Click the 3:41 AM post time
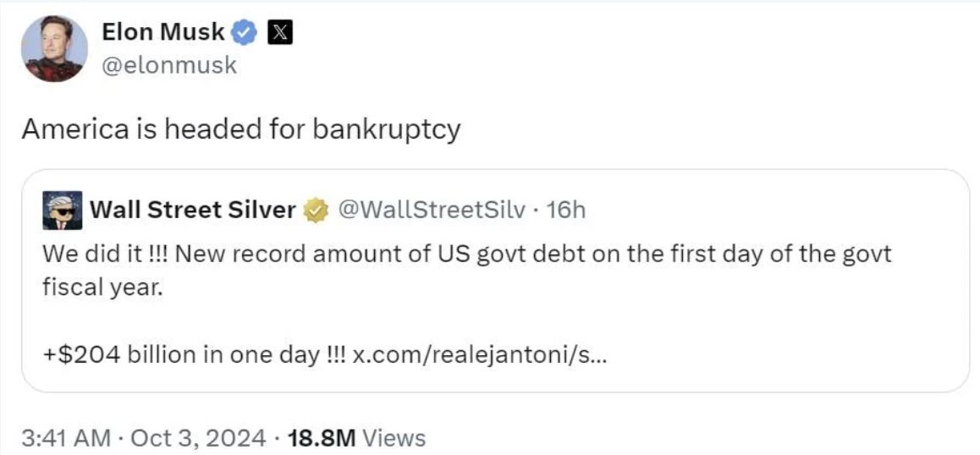This screenshot has height=455, width=980. click(x=66, y=437)
